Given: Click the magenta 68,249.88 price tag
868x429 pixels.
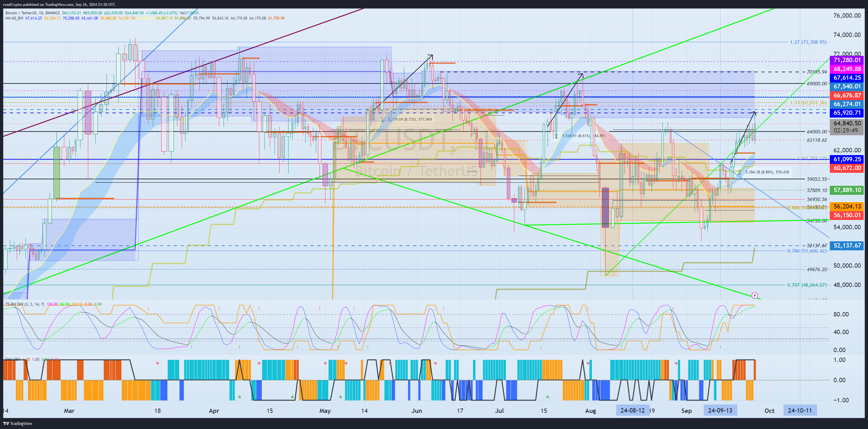Looking at the screenshot, I should pos(847,69).
